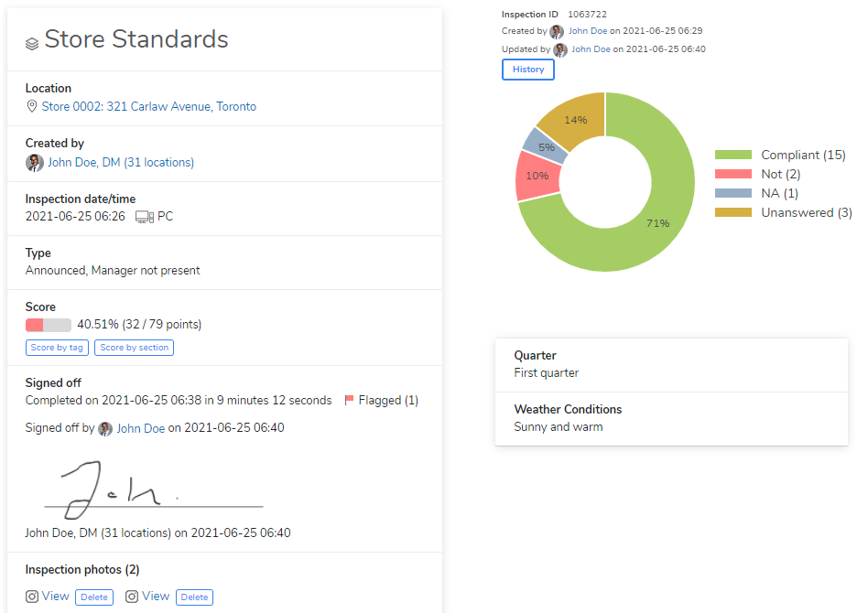868x613 pixels.
Task: Click the Created by avatar in the Inspection ID header
Action: click(x=557, y=31)
